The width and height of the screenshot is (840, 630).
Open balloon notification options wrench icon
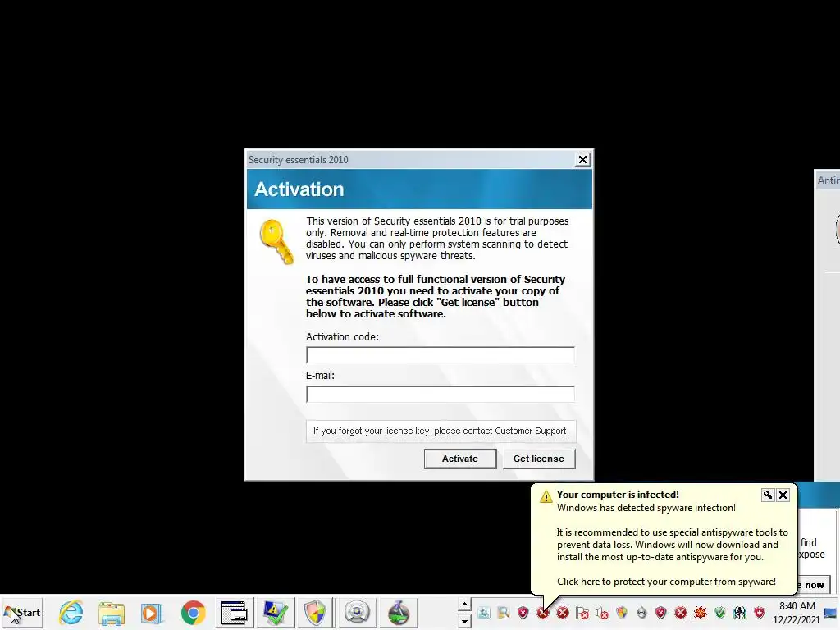pos(768,495)
